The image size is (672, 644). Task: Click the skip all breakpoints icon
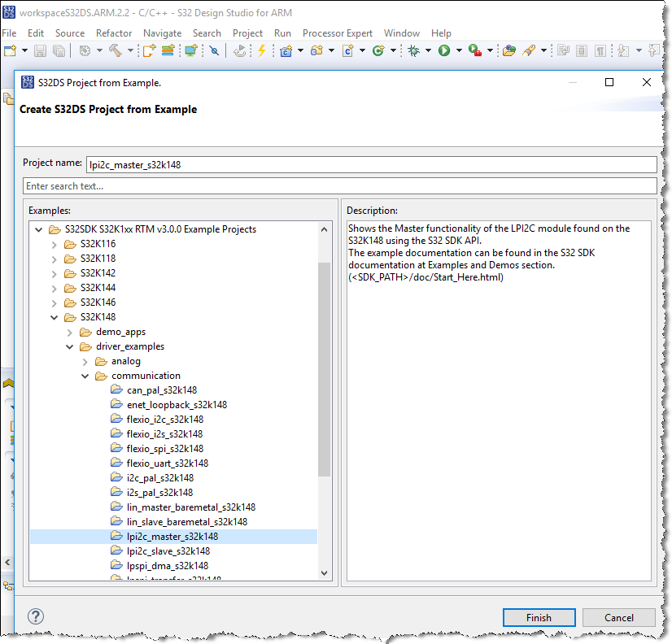(x=214, y=51)
